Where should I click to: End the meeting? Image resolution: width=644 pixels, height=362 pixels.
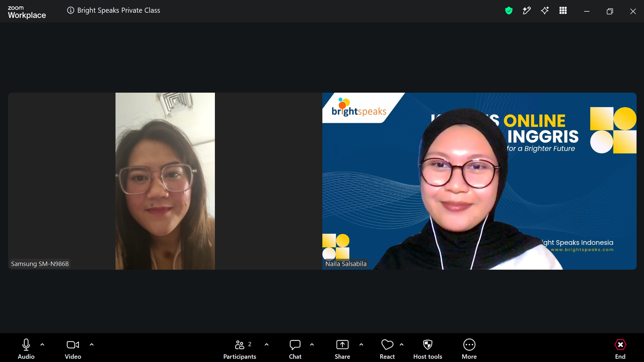point(620,349)
